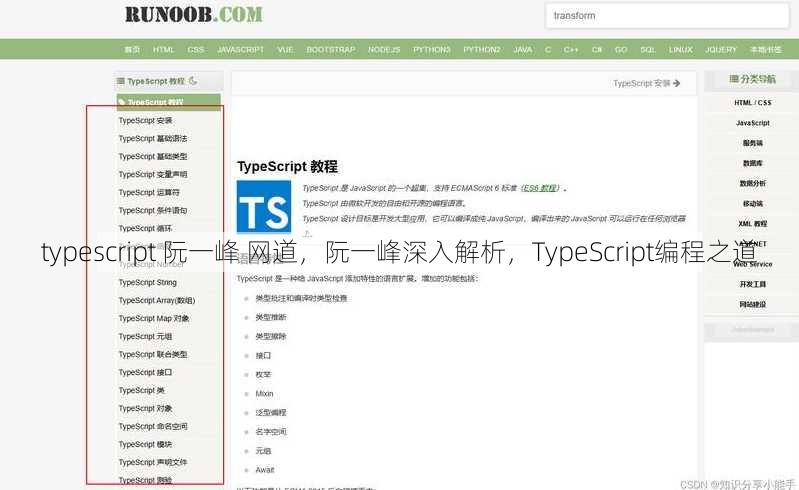This screenshot has height=490, width=799.
Task: Click the 泛型编程 bullet text
Action: 271,413
